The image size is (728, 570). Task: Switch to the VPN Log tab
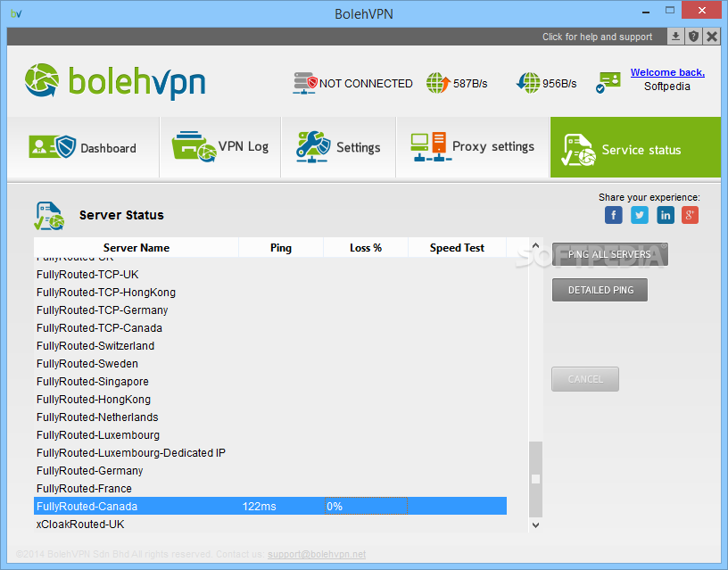tap(220, 147)
